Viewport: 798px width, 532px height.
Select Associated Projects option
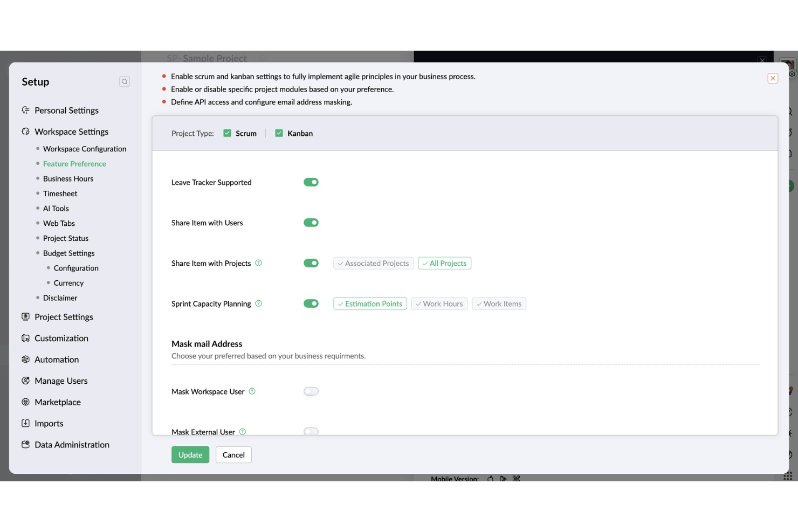pos(374,263)
